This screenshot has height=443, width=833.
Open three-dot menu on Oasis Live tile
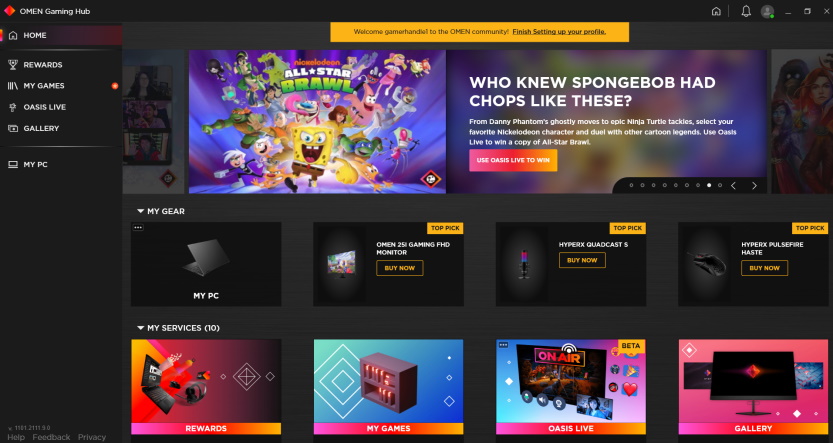click(x=503, y=345)
